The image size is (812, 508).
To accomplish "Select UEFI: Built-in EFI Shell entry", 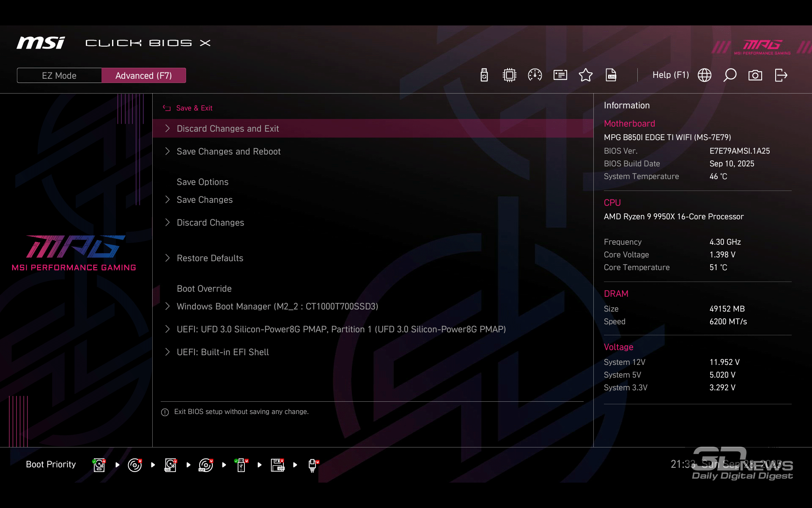I will [222, 352].
